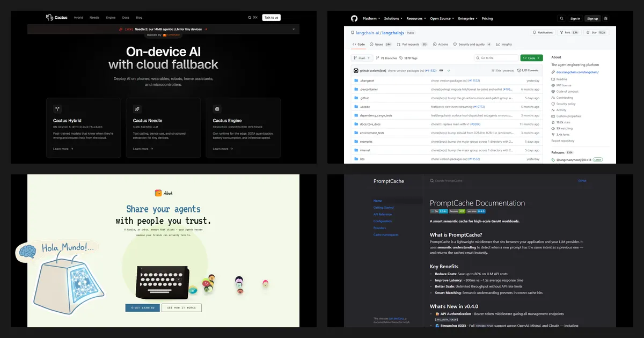Open API Reference in PromptCache sidebar
644x338 pixels.
click(383, 215)
